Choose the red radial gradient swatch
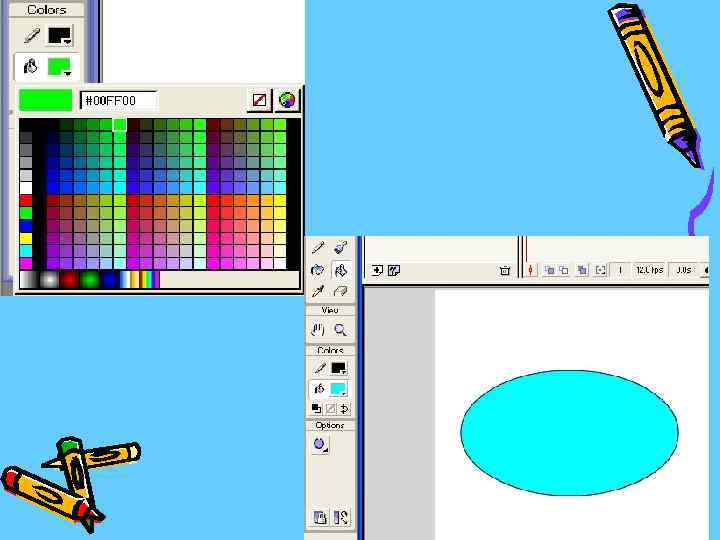Image resolution: width=720 pixels, height=540 pixels. [x=69, y=280]
